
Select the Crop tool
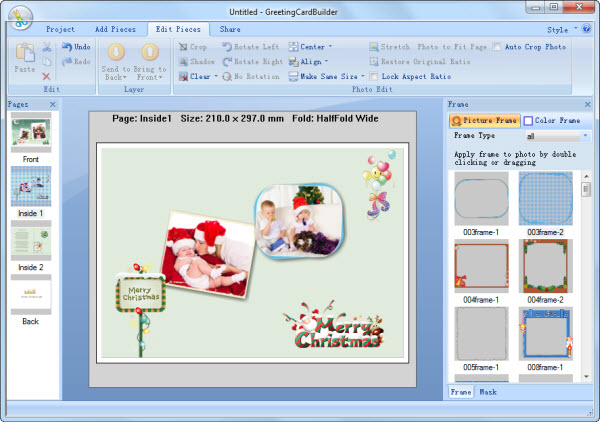(193, 47)
